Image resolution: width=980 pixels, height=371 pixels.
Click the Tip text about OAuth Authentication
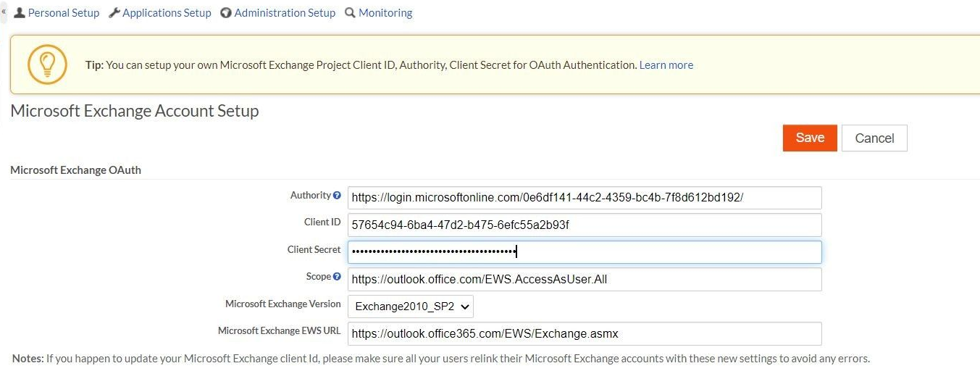[361, 65]
